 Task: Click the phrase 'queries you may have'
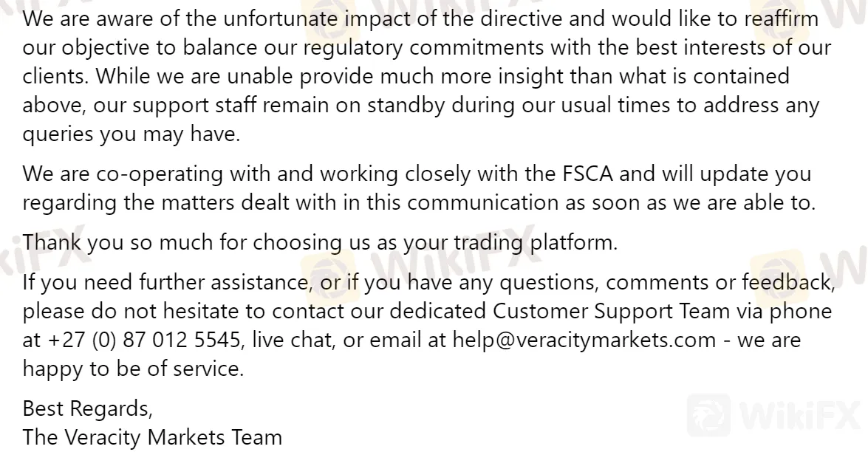[130, 134]
